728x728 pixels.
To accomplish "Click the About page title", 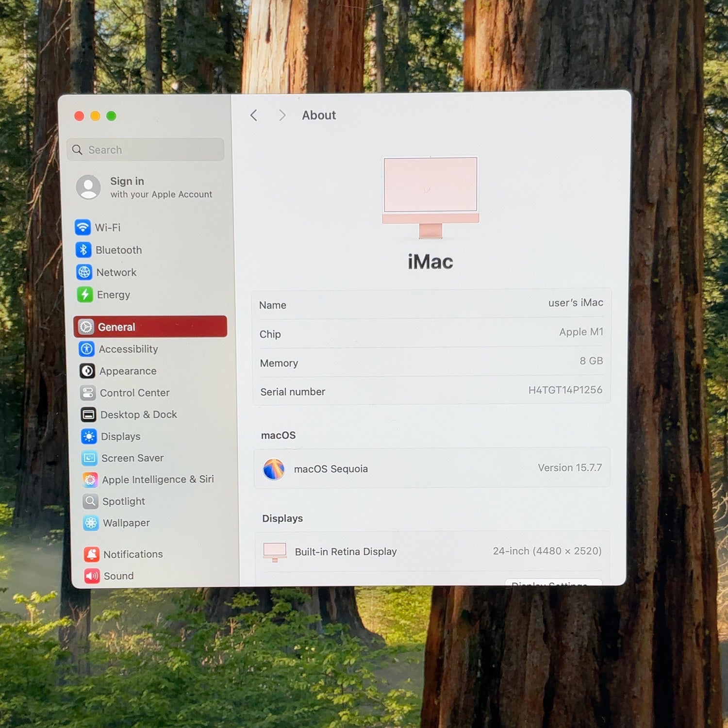I will (319, 115).
